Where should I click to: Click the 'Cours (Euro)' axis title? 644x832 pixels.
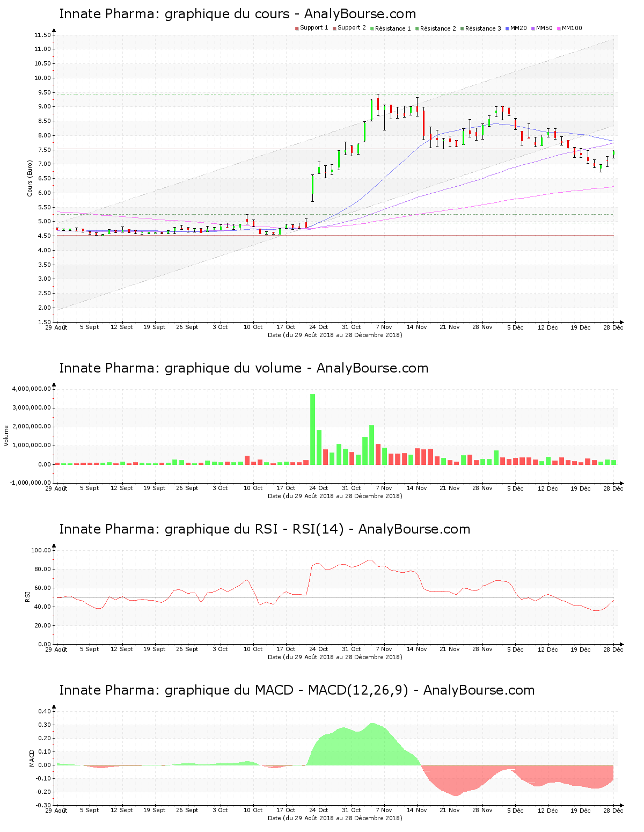coord(30,178)
